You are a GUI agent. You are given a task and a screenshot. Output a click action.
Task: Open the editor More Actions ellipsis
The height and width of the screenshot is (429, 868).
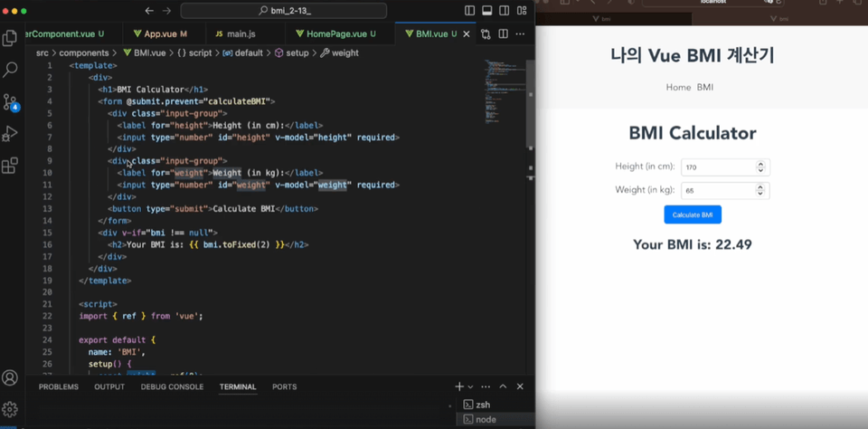click(521, 34)
